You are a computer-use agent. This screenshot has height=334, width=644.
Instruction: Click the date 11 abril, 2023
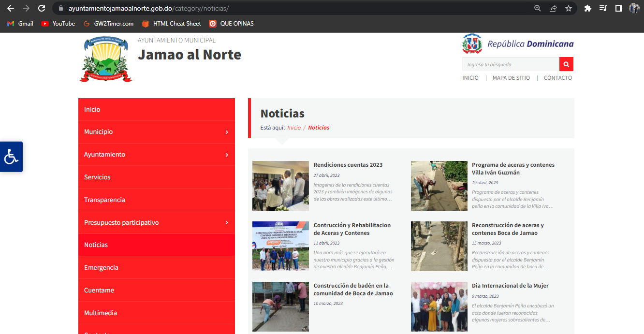pos(326,243)
